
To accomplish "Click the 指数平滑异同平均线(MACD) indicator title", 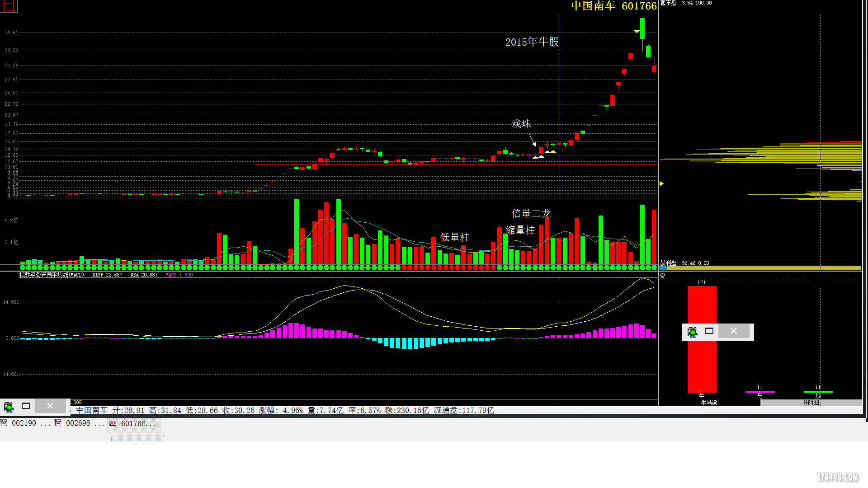I will (x=52, y=275).
